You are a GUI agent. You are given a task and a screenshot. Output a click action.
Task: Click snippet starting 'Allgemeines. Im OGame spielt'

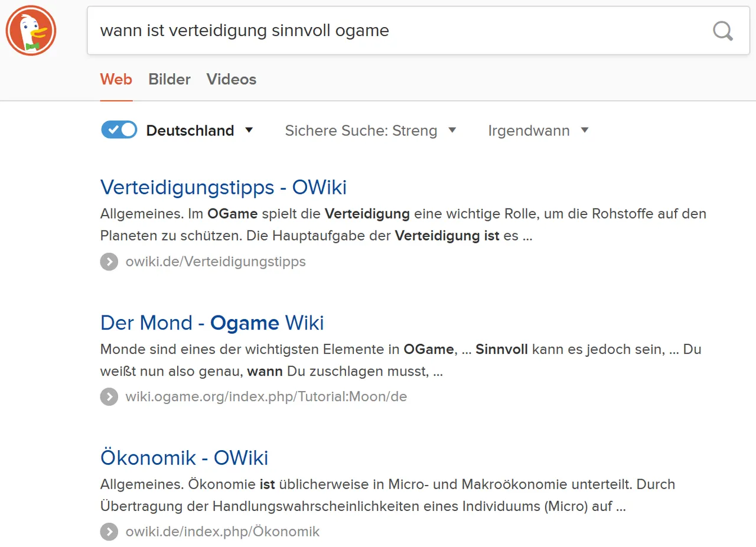tap(403, 224)
